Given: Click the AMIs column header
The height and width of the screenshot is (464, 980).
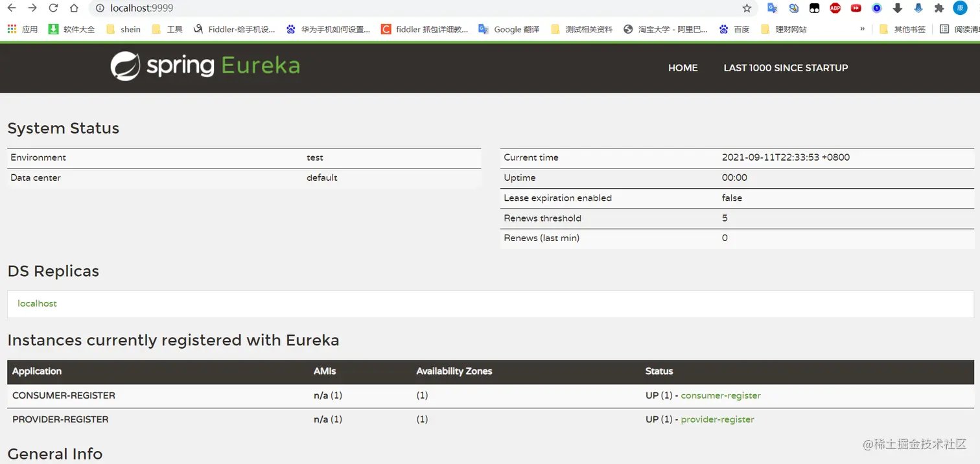Looking at the screenshot, I should click(325, 371).
